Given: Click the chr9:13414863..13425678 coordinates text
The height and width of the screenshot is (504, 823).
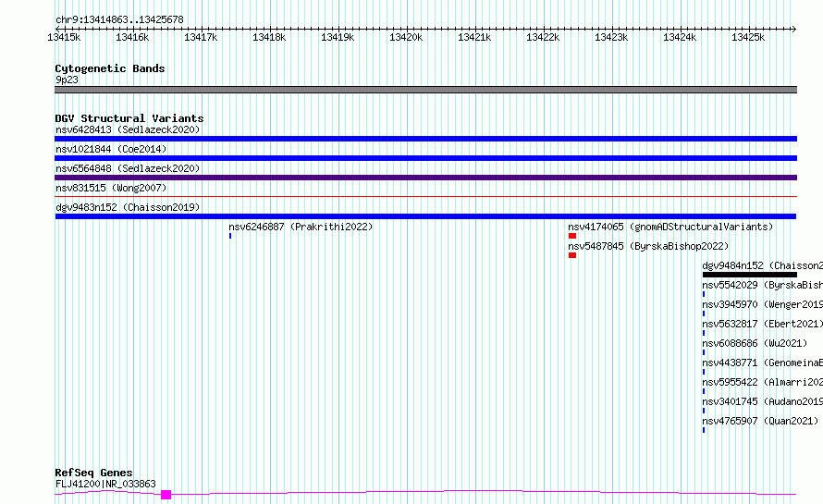Looking at the screenshot, I should click(119, 19).
